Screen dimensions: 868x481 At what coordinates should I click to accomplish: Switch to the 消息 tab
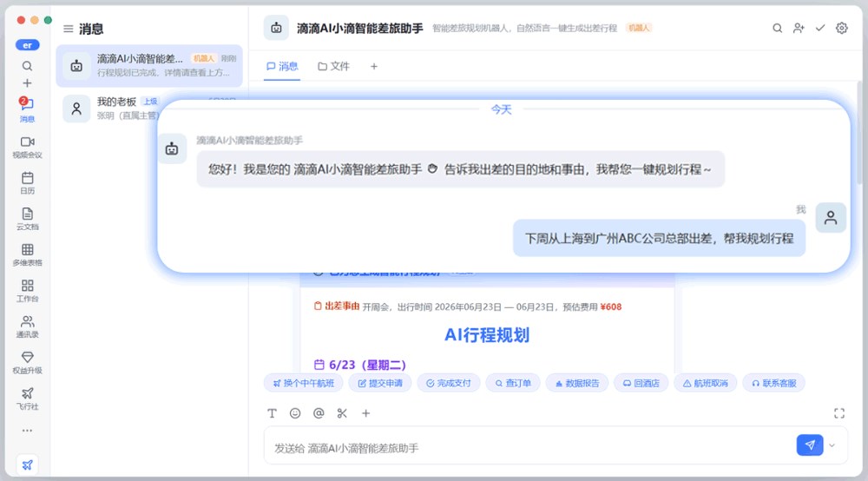(282, 67)
